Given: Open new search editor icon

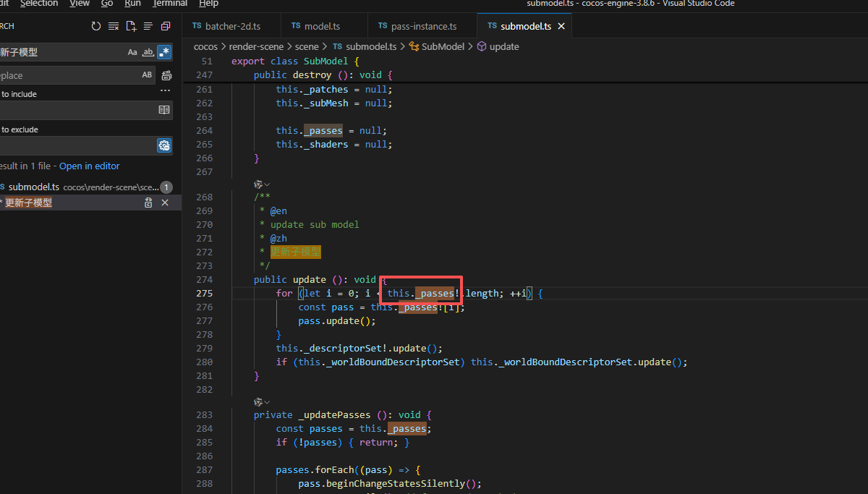Looking at the screenshot, I should [131, 26].
